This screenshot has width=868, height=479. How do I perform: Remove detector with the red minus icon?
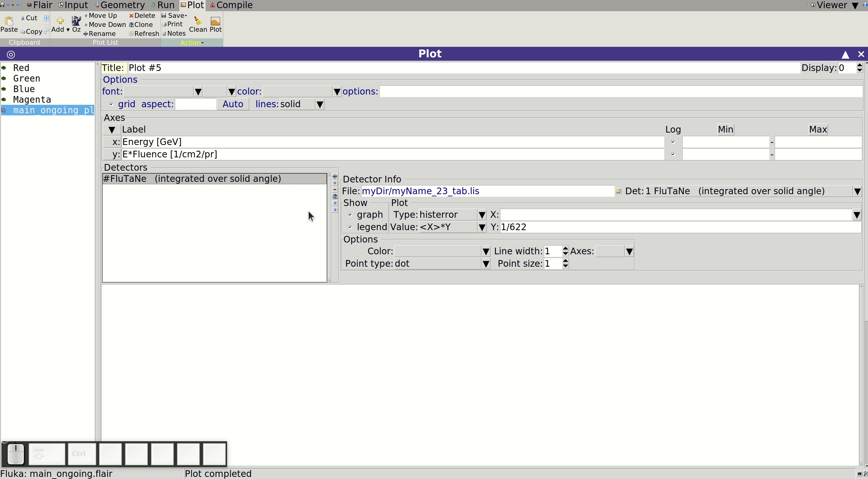pos(335,190)
